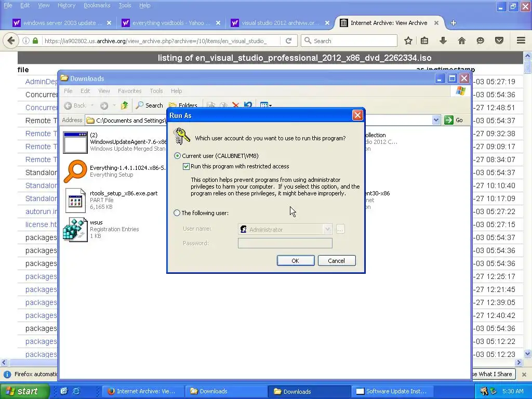Screen dimensions: 532x399
Task: Open Internet Explorer quick launch icon
Action: click(x=77, y=391)
